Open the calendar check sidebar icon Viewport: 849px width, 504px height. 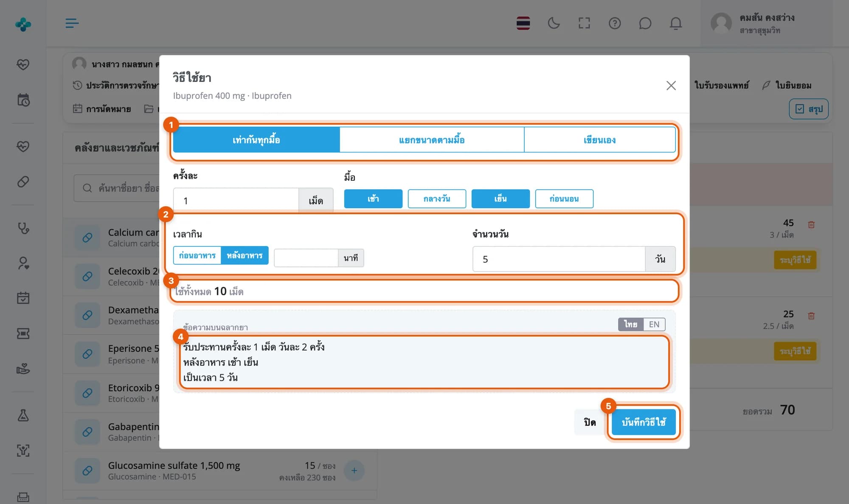[x=23, y=298]
